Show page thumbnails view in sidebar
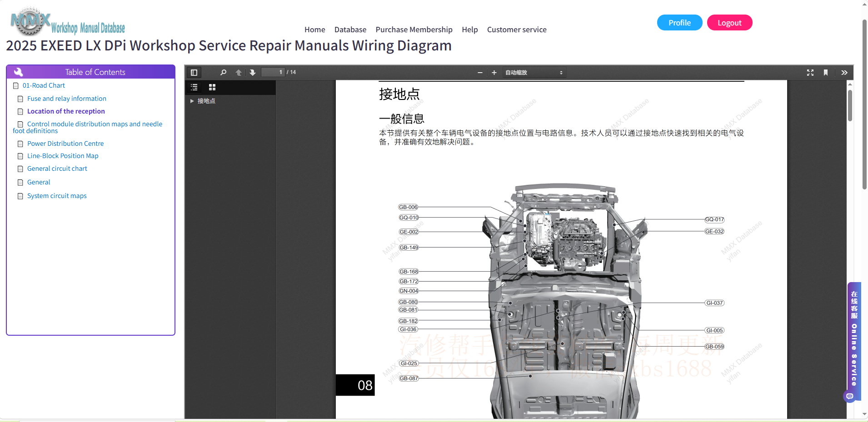868x422 pixels. (212, 87)
